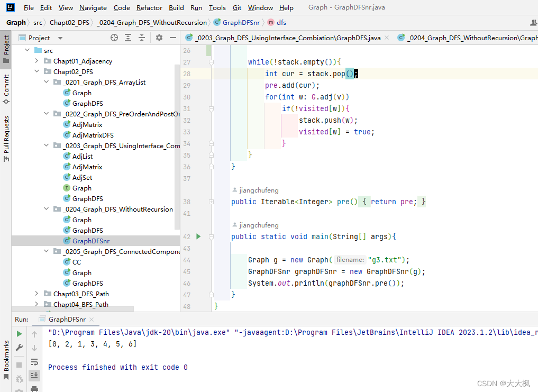Open Pull Requests sidebar tab
538x392 pixels.
point(6,139)
